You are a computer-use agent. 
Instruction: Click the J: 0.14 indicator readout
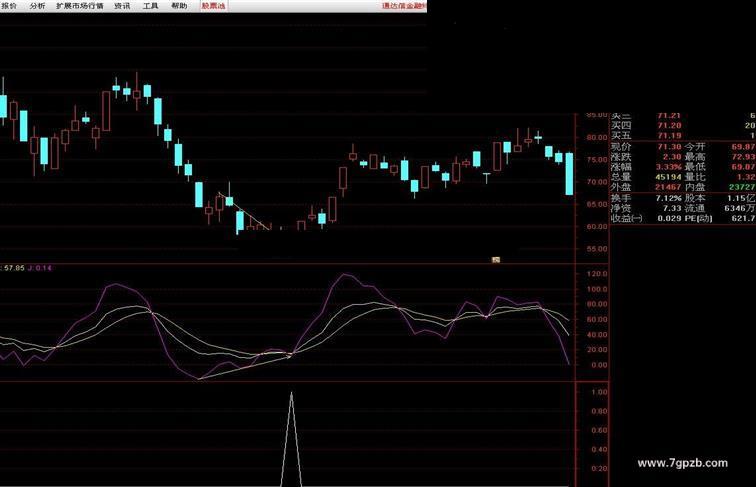pos(40,268)
